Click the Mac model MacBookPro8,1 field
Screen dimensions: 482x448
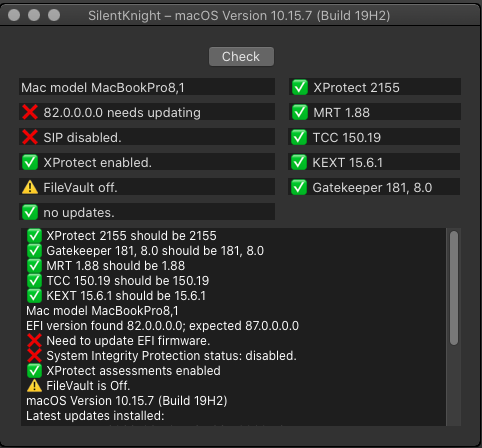[147, 87]
